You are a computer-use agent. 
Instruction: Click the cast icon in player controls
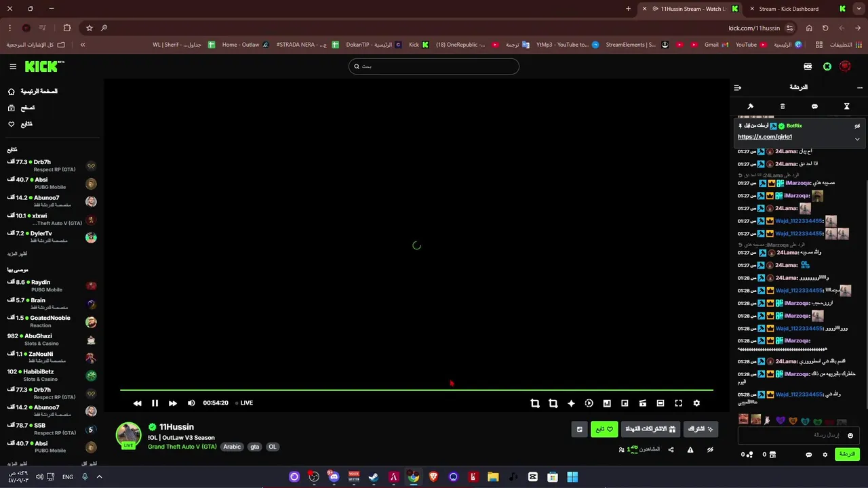642,403
